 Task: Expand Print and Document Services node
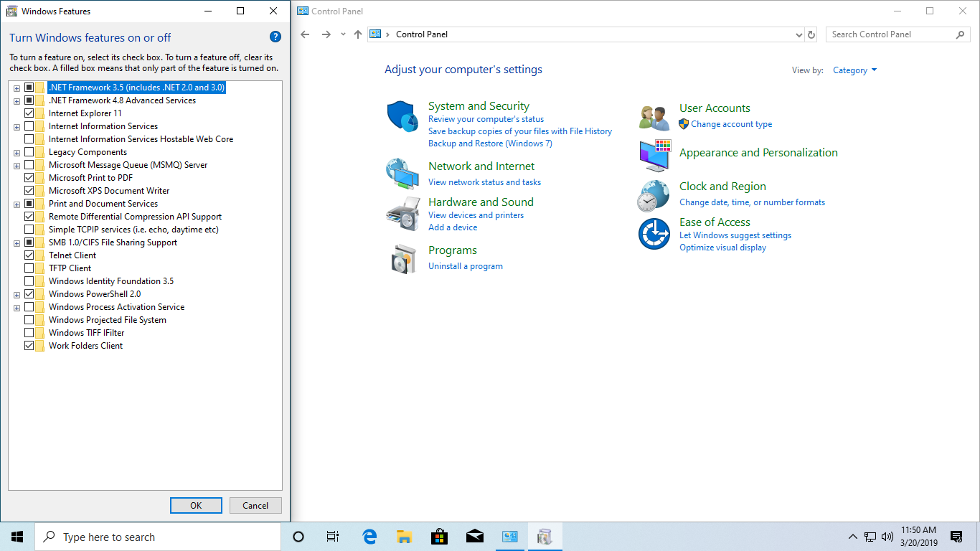click(17, 204)
